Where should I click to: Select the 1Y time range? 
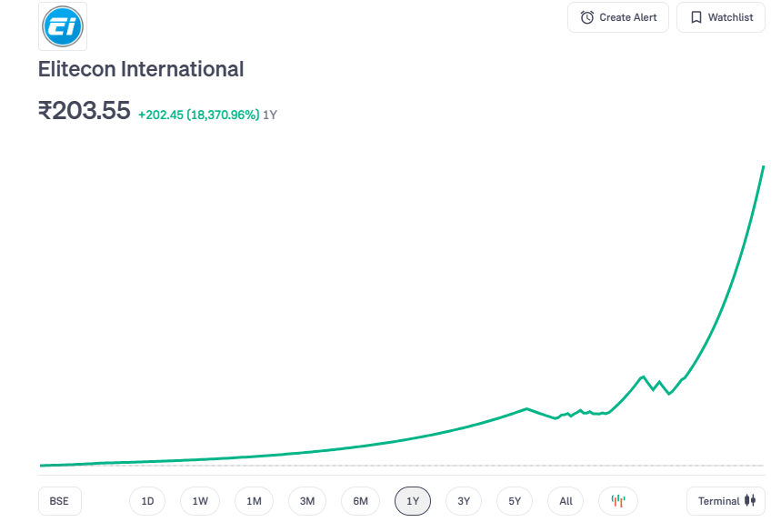coord(413,501)
